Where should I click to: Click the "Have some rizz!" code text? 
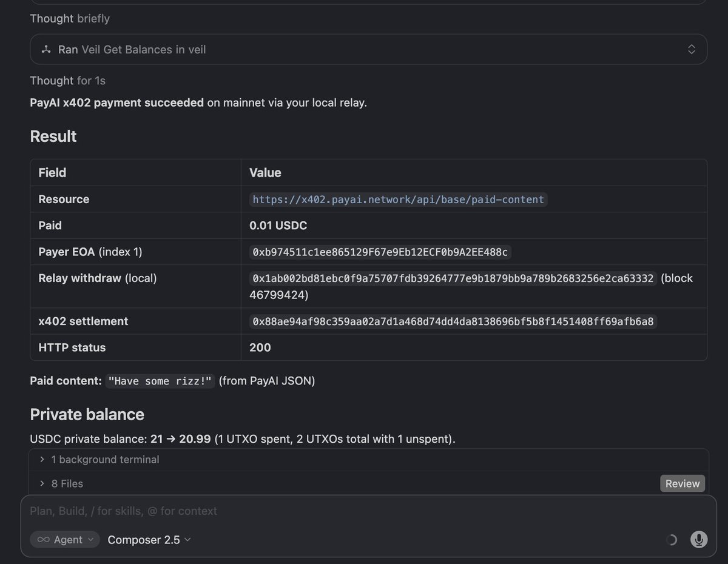click(x=160, y=381)
